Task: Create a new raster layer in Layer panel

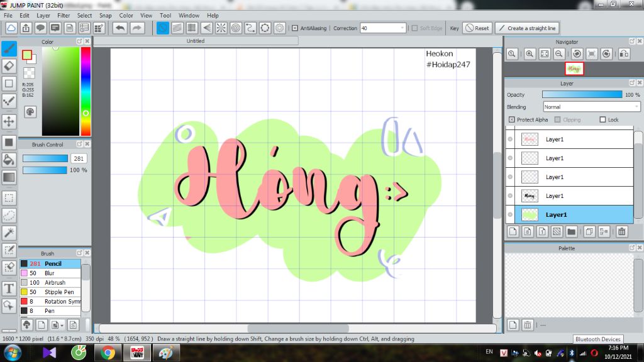Action: coord(513,231)
